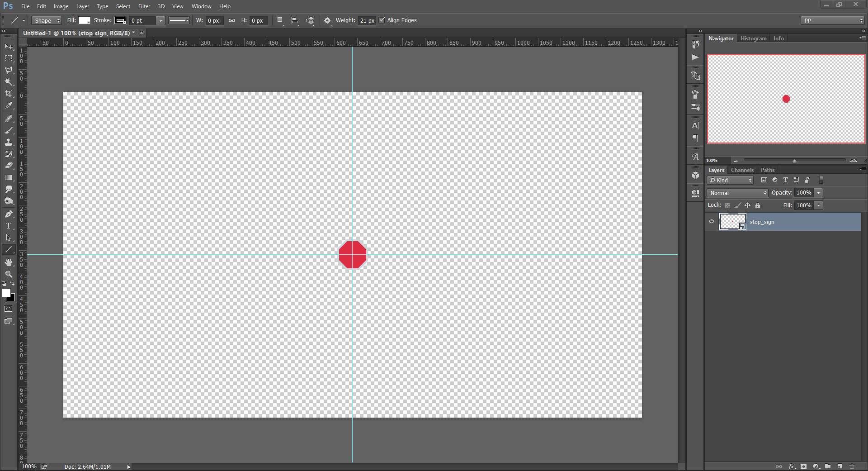Select the Eraser tool

(x=9, y=166)
